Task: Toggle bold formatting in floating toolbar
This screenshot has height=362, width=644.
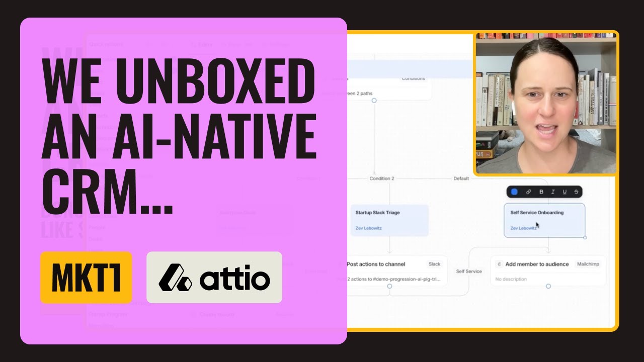Action: [541, 192]
